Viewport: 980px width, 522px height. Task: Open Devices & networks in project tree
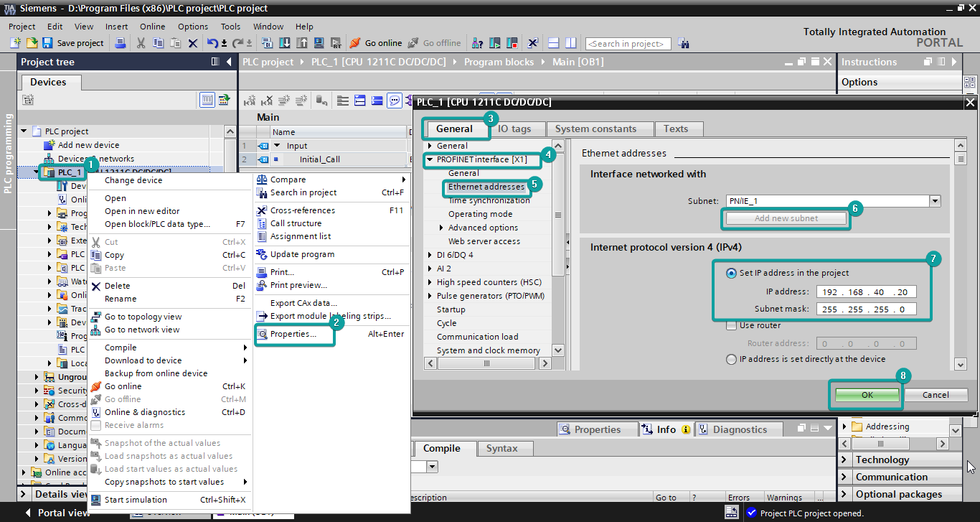pos(96,159)
